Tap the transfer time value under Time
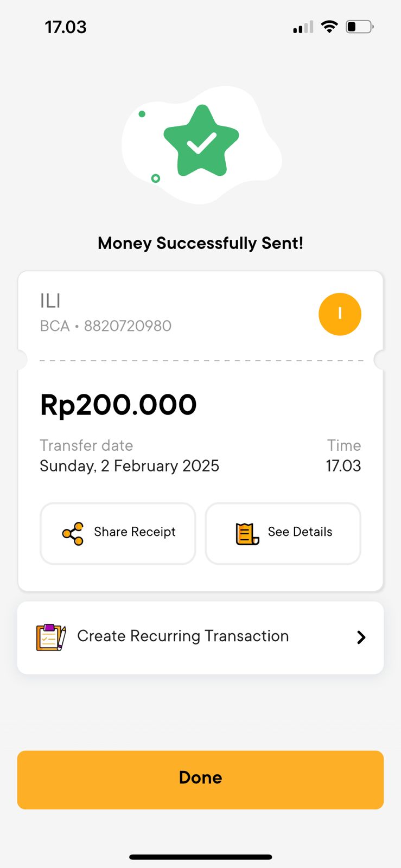The height and width of the screenshot is (868, 401). (343, 466)
